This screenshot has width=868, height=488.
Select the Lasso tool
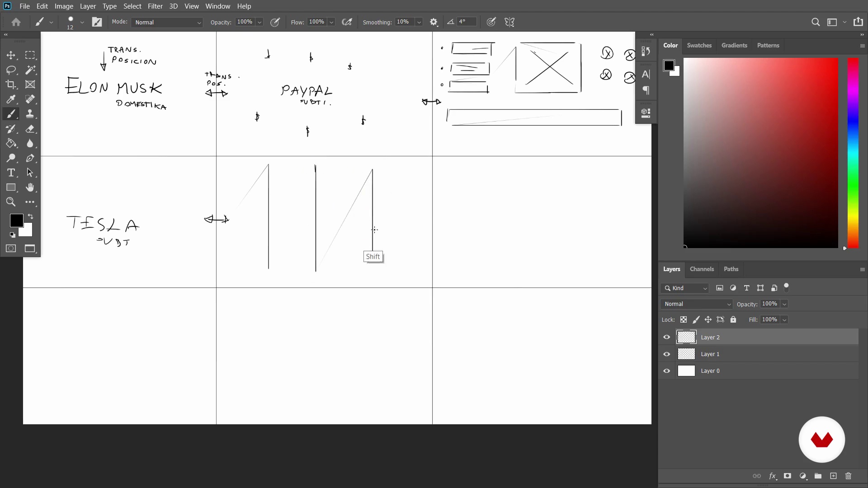pos(11,70)
